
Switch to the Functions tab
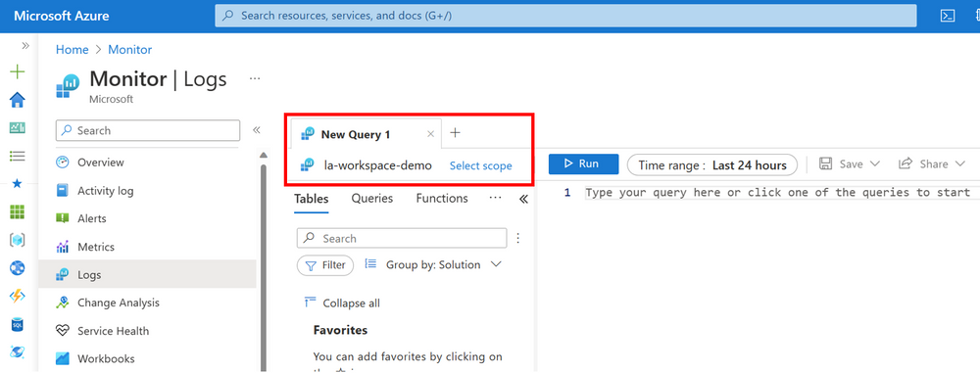tap(442, 199)
